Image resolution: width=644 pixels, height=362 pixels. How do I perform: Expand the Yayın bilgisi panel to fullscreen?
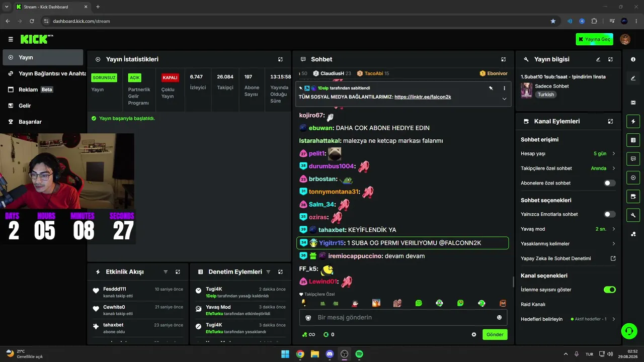pyautogui.click(x=610, y=59)
